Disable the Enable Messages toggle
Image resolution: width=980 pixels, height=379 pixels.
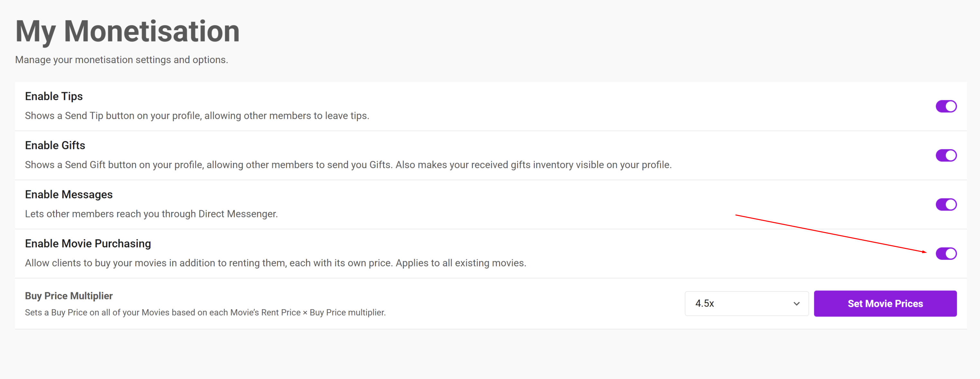coord(946,204)
